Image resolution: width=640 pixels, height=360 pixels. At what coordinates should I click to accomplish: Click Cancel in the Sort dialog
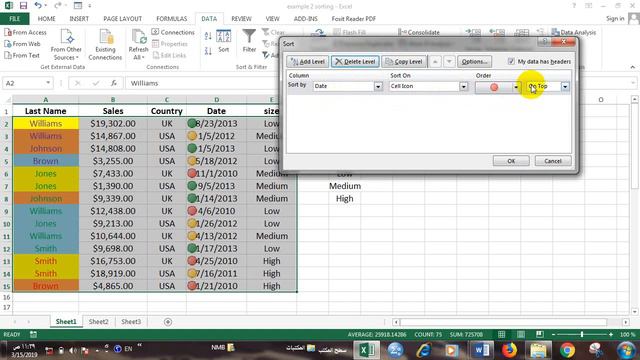(x=553, y=161)
